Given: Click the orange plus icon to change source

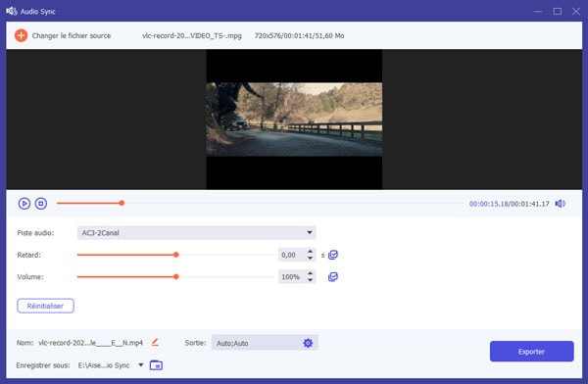Looking at the screenshot, I should (x=21, y=35).
